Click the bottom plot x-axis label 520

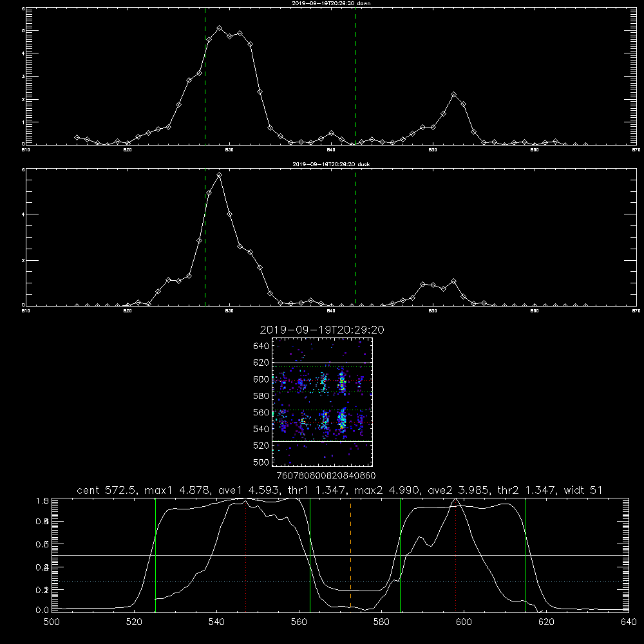click(134, 622)
